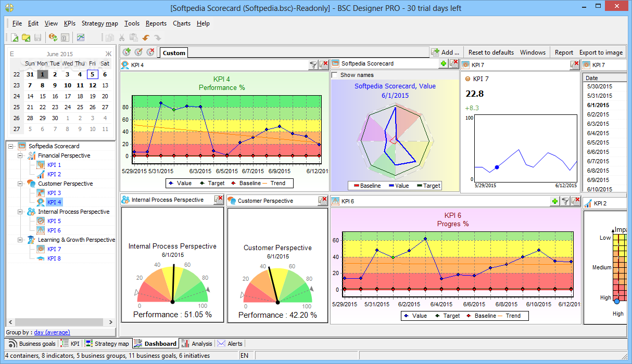Screen dimensions: 632x364
Task: Open the Reports menu
Action: (x=156, y=23)
